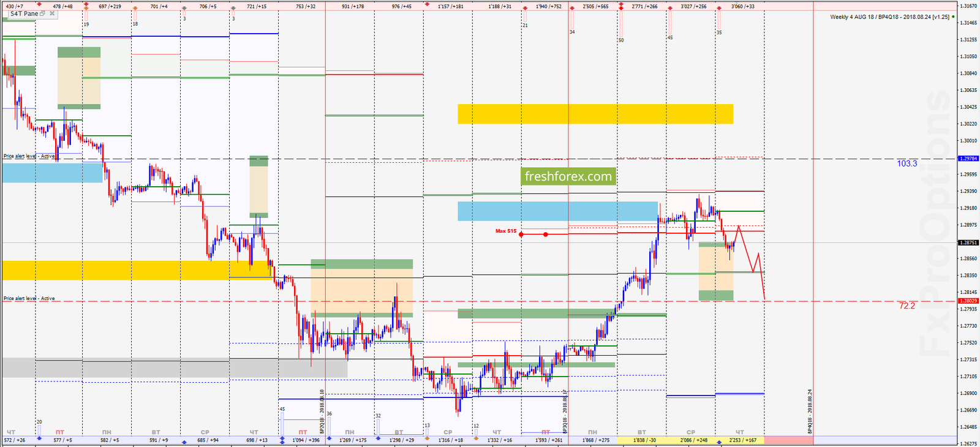Click the '103.3' level label
980x447 pixels.
pos(907,163)
